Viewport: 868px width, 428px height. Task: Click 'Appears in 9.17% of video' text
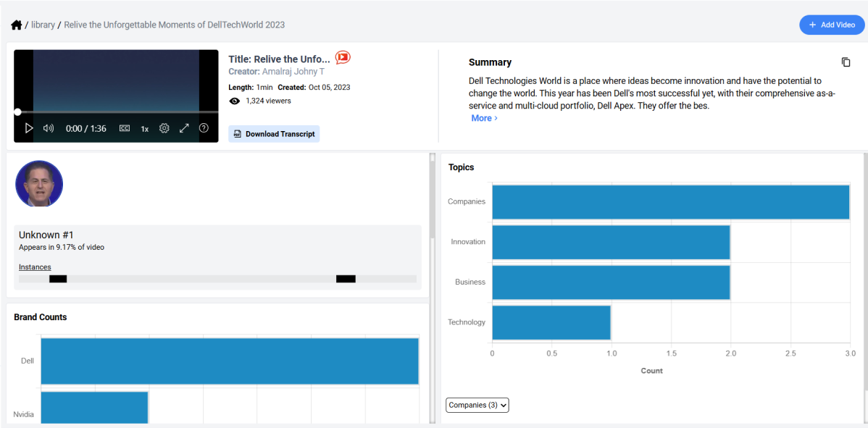coord(62,247)
